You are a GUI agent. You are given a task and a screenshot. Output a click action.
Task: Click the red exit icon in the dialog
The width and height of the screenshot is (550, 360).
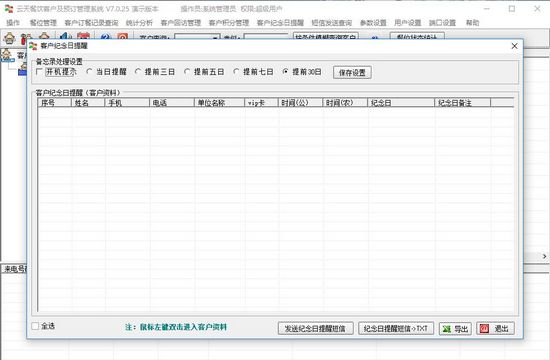tap(484, 328)
